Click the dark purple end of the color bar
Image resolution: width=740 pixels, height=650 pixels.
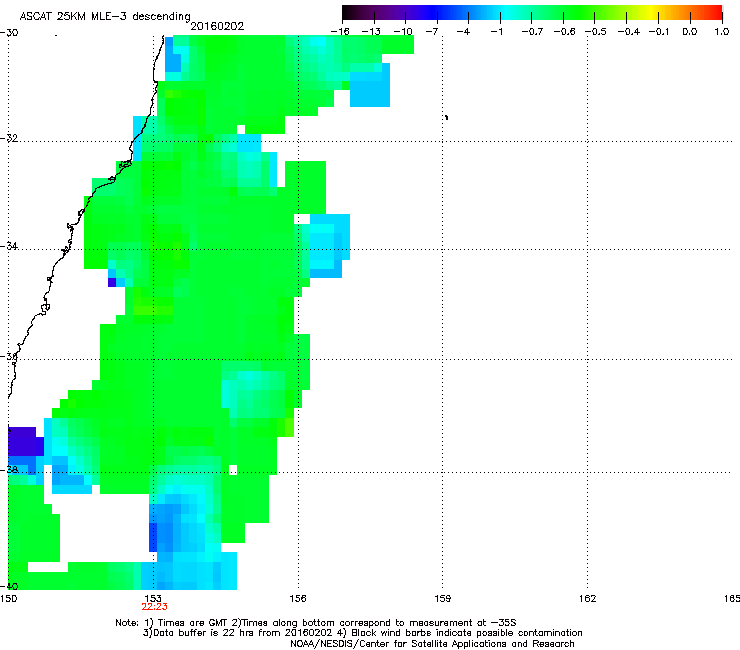[x=349, y=13]
